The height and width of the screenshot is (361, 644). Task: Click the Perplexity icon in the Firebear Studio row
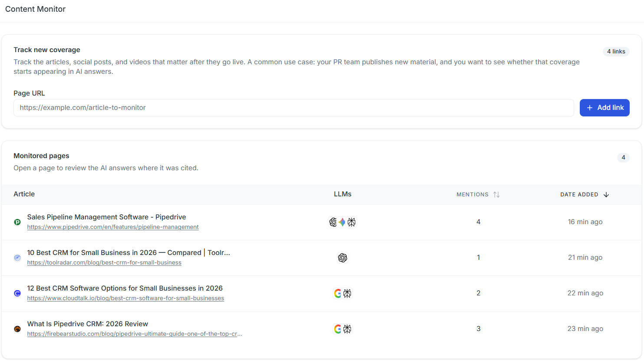coord(347,329)
